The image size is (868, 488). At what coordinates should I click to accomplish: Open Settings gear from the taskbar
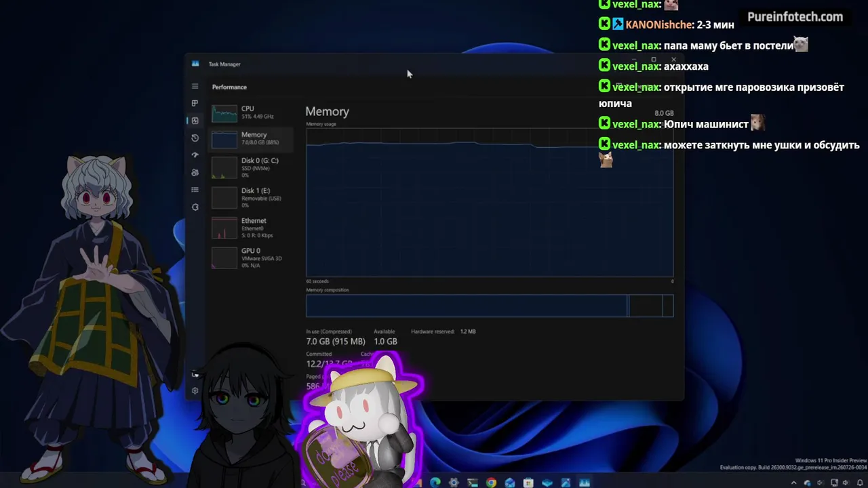pyautogui.click(x=454, y=483)
